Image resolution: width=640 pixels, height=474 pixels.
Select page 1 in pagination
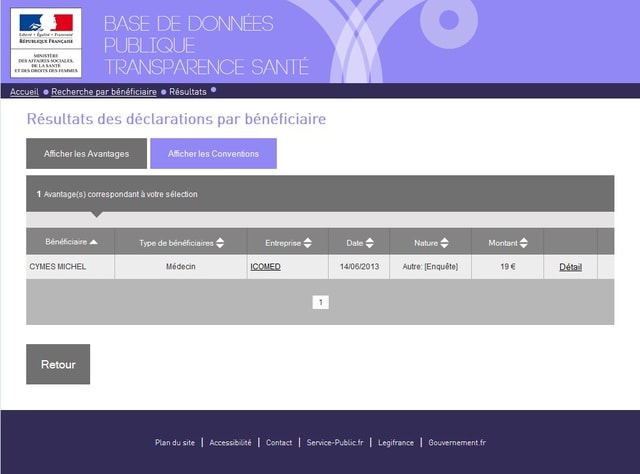coord(320,302)
